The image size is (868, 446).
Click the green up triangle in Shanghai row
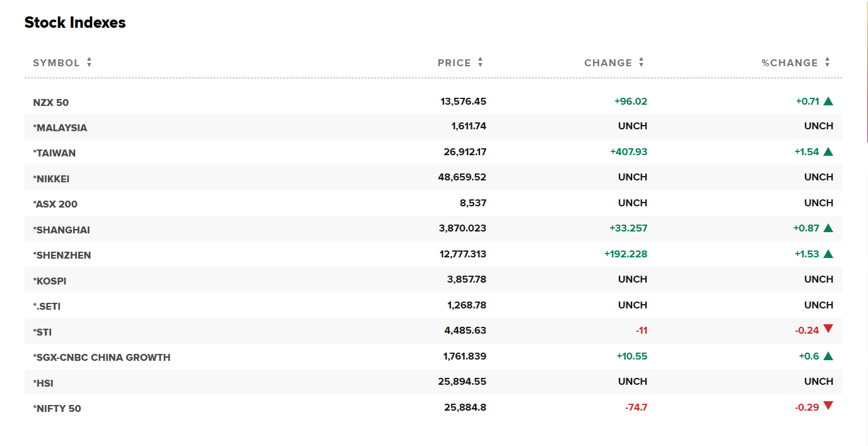pyautogui.click(x=828, y=228)
